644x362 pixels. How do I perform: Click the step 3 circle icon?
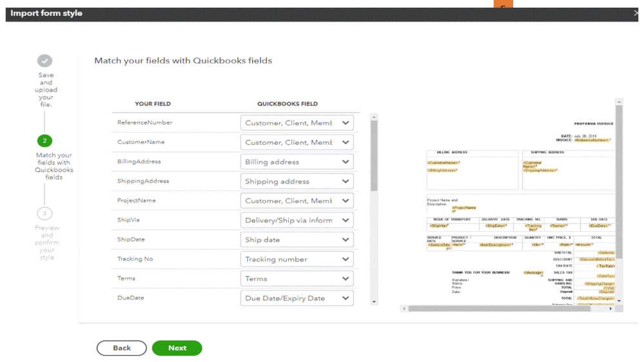click(44, 213)
